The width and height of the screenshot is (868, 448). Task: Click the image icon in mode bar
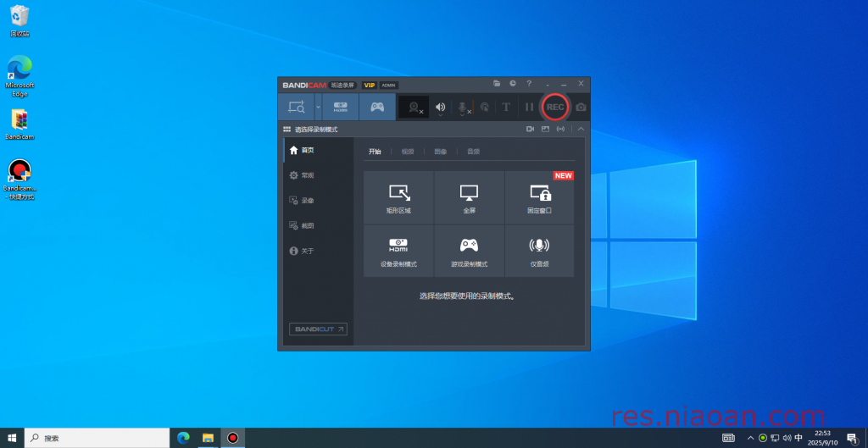(x=545, y=129)
